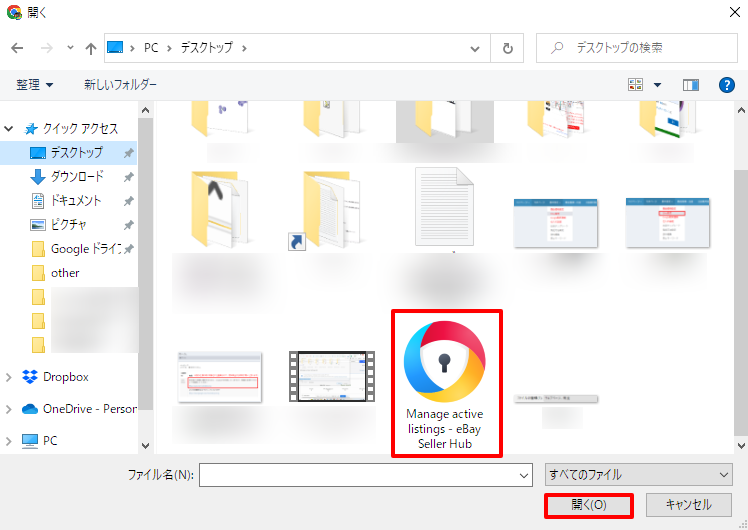The height and width of the screenshot is (530, 748).
Task: Open the 整理 menu
Action: pos(34,85)
